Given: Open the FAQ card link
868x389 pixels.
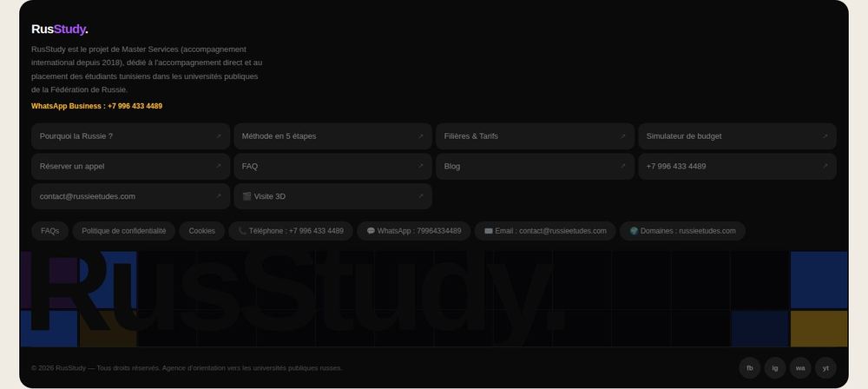Looking at the screenshot, I should [x=332, y=166].
